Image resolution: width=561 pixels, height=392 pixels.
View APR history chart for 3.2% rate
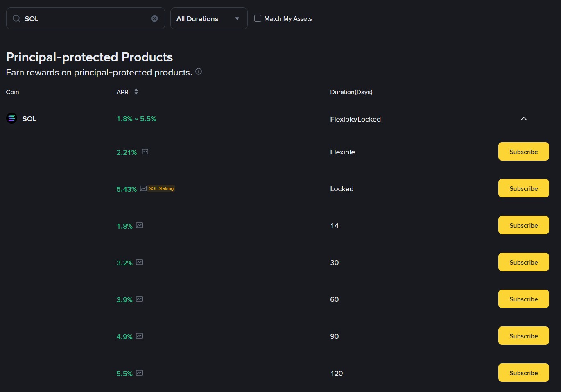(139, 263)
